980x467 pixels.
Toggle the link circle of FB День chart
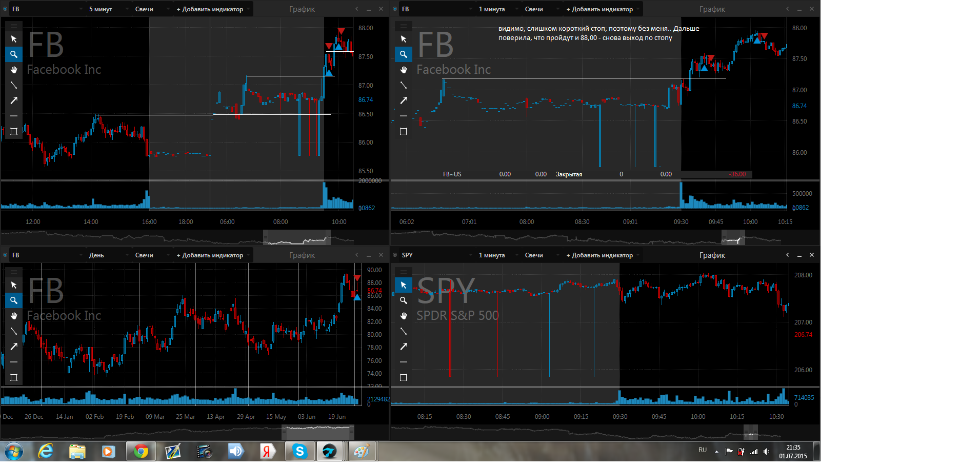click(5, 255)
